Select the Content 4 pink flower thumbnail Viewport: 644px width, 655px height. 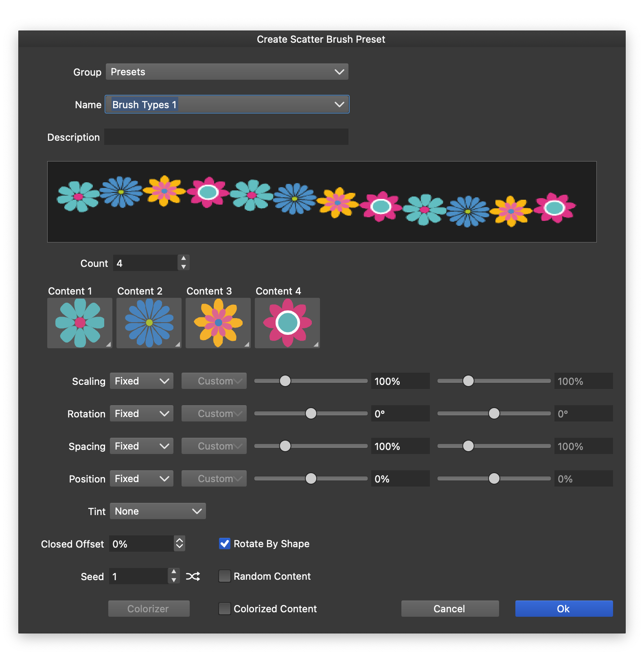click(287, 323)
